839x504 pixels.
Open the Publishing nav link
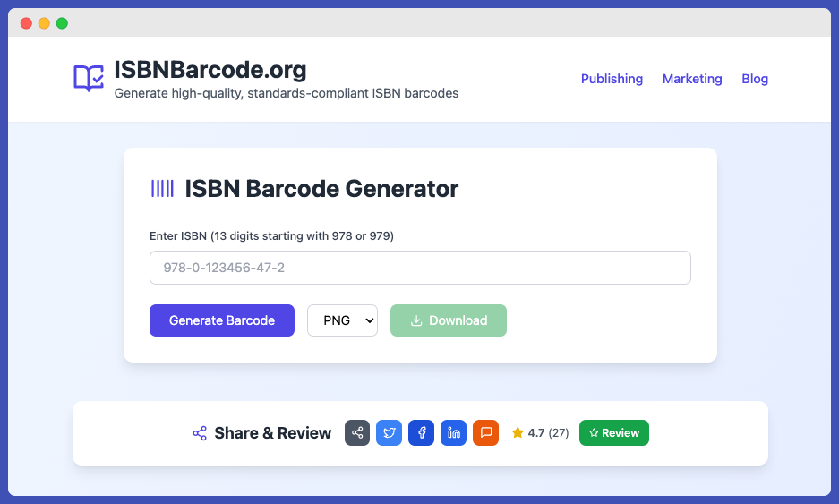(x=612, y=79)
